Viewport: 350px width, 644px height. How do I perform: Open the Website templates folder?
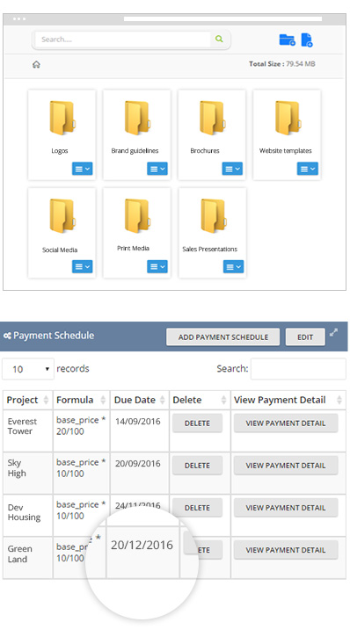click(288, 119)
